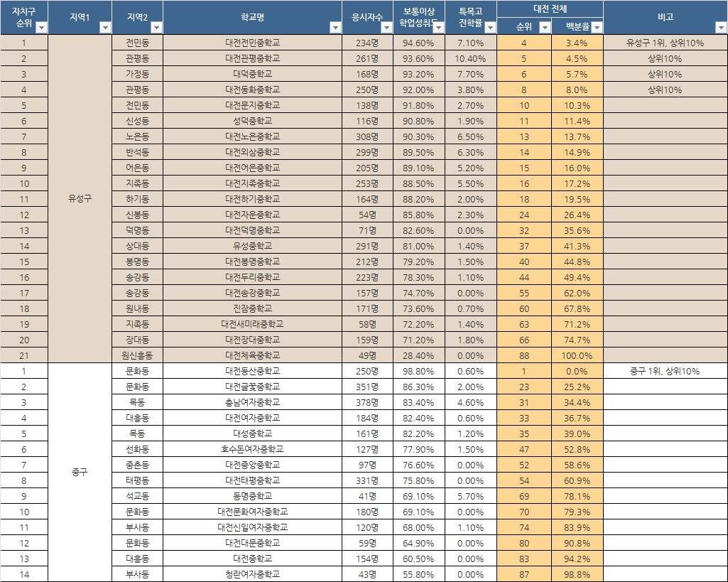Screen dimensions: 728x582
Task: Select the 대전장대중학교 cell
Action: coord(253,340)
